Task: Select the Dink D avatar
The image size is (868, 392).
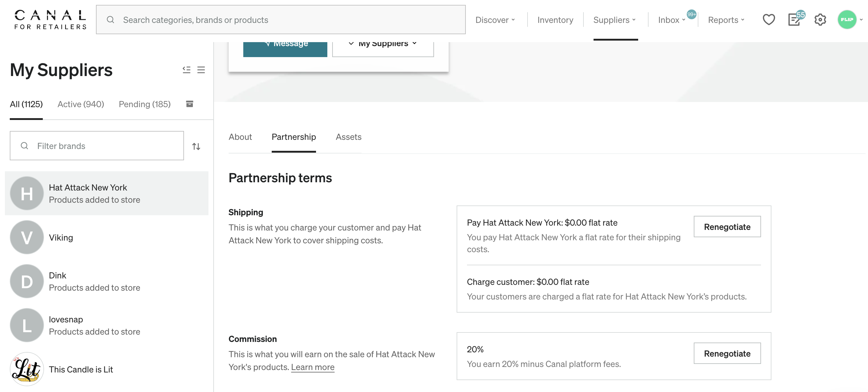Action: click(x=27, y=281)
